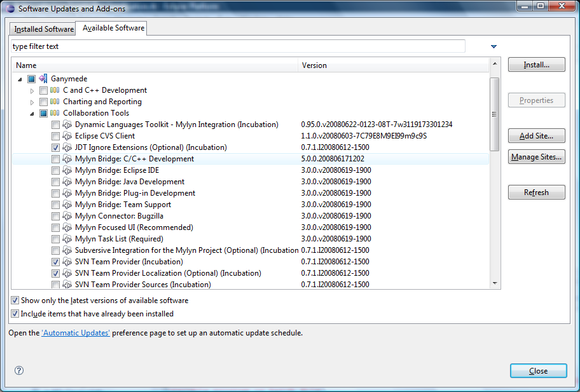Screen dimensions: 580x392
Task: Select version 1.1.0.v20080603-7C79E8M9EI99m9c9S text
Action: click(x=364, y=136)
